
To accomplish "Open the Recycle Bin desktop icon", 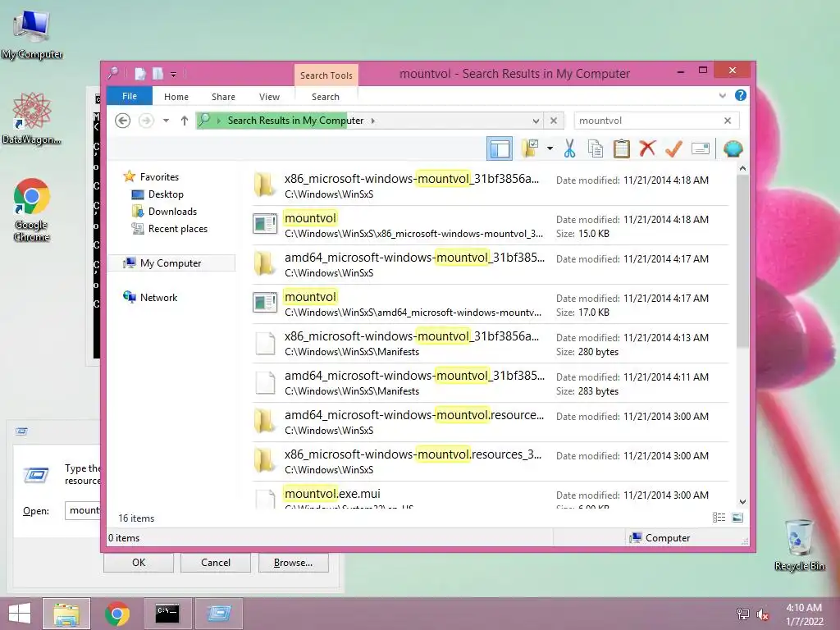I will click(x=800, y=546).
